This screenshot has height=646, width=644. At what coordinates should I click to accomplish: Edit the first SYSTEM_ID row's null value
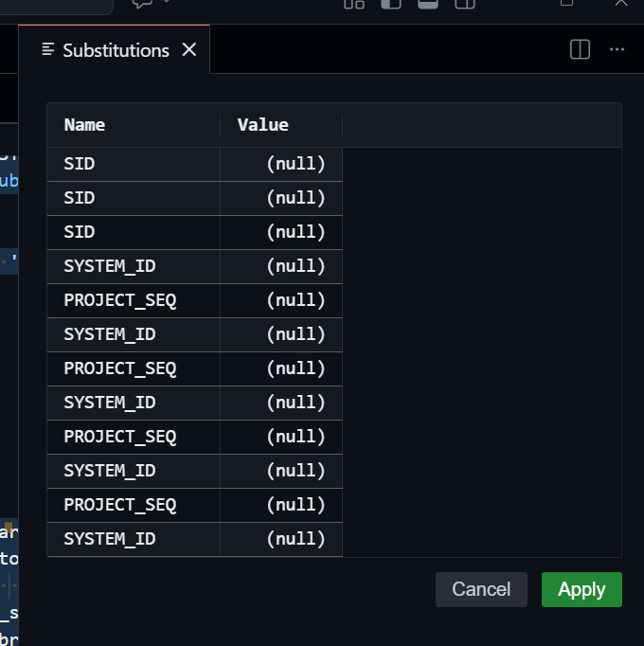[295, 266]
